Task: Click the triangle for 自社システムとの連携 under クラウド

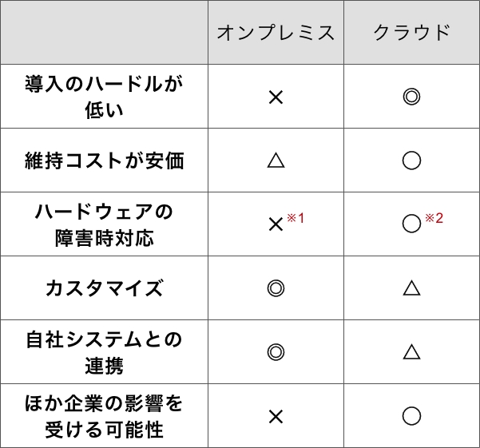Action: tap(411, 352)
